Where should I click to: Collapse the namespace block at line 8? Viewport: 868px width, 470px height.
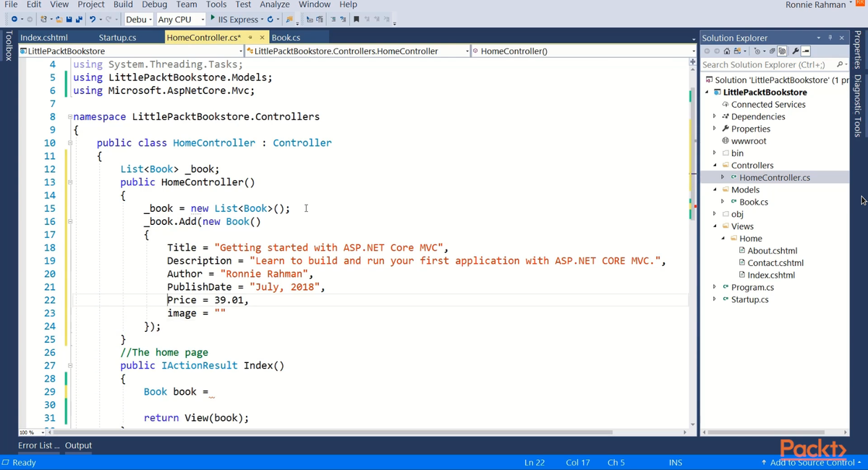(69, 116)
